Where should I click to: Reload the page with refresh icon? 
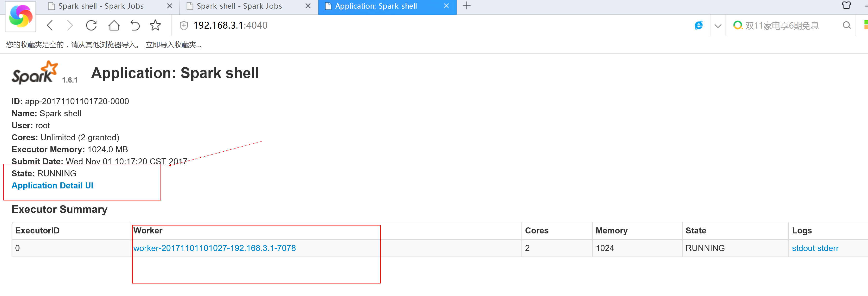(x=91, y=25)
